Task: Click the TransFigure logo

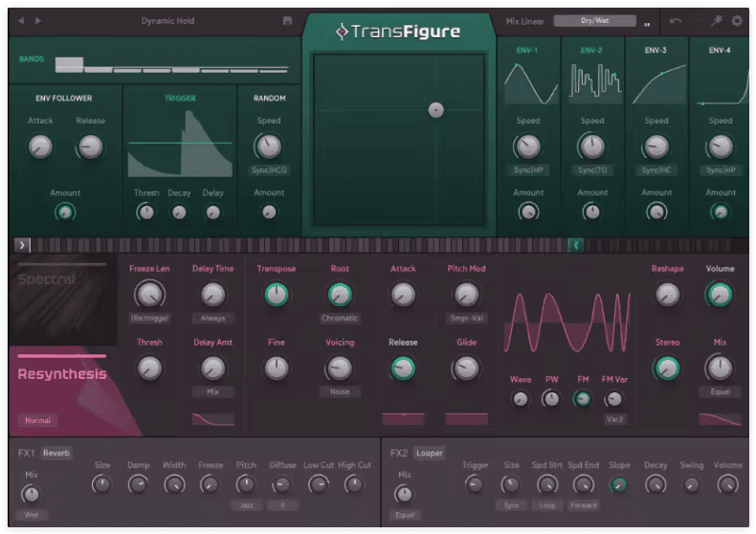Action: tap(398, 32)
